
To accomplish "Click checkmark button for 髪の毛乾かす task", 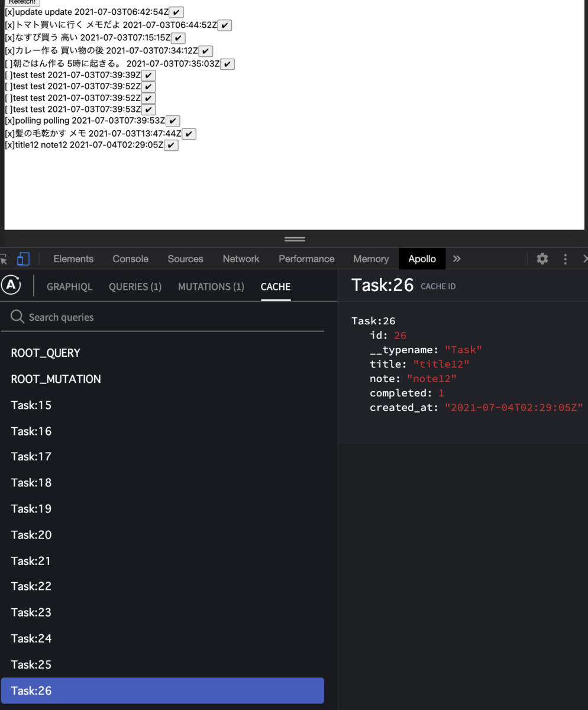I will [189, 134].
